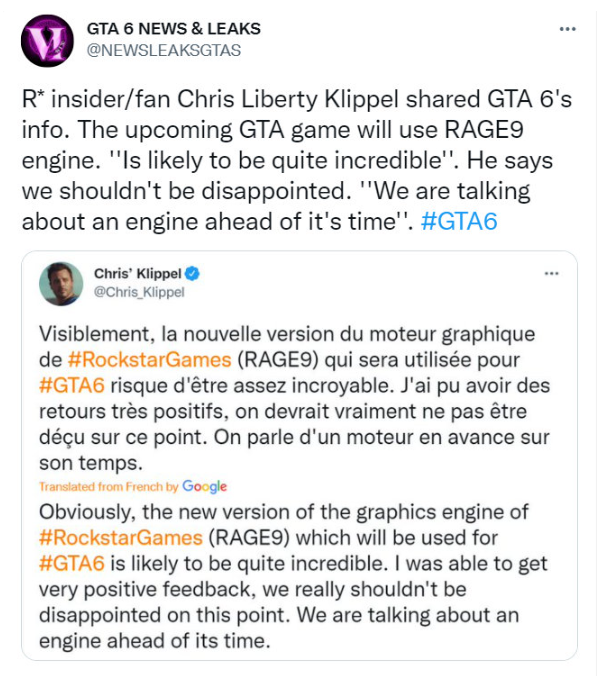Open the quoted tweet's three-dot more menu
597x676 pixels.
[551, 273]
